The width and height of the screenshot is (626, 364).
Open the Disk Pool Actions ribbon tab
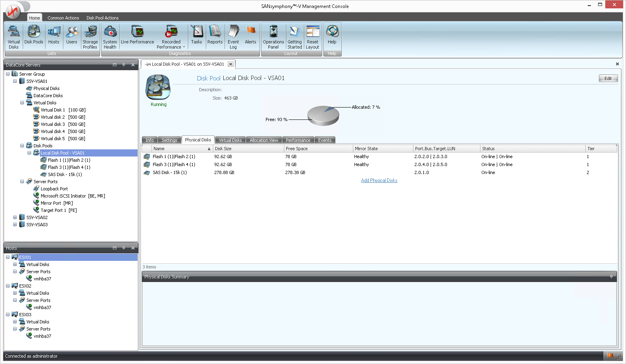coord(102,18)
